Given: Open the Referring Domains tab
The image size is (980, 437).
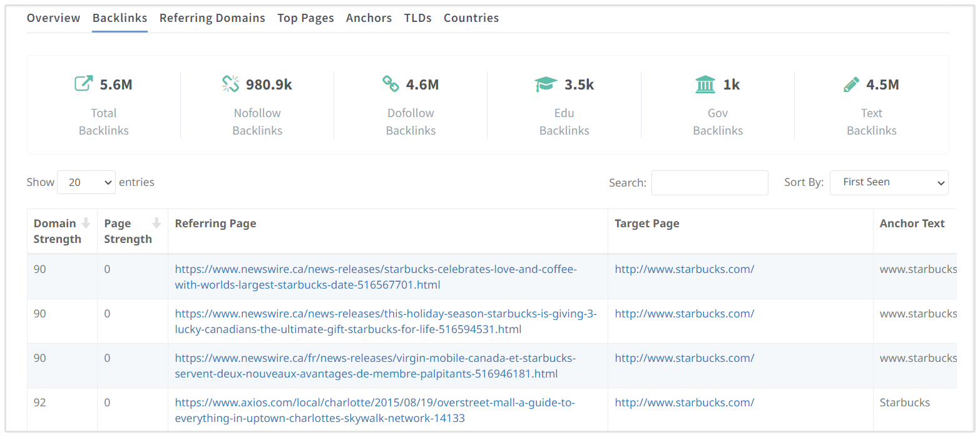Looking at the screenshot, I should pos(212,18).
